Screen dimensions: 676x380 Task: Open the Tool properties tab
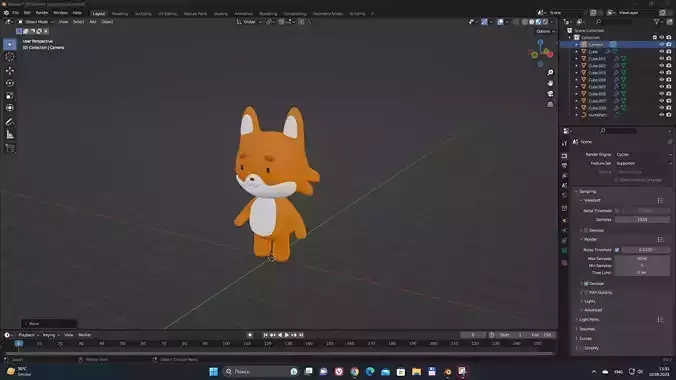564,144
